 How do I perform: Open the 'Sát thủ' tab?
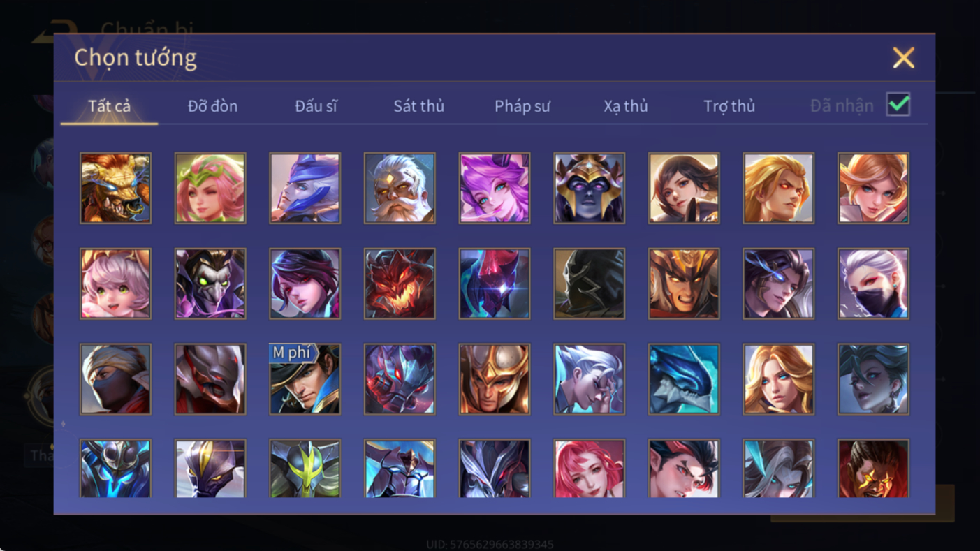(x=419, y=106)
